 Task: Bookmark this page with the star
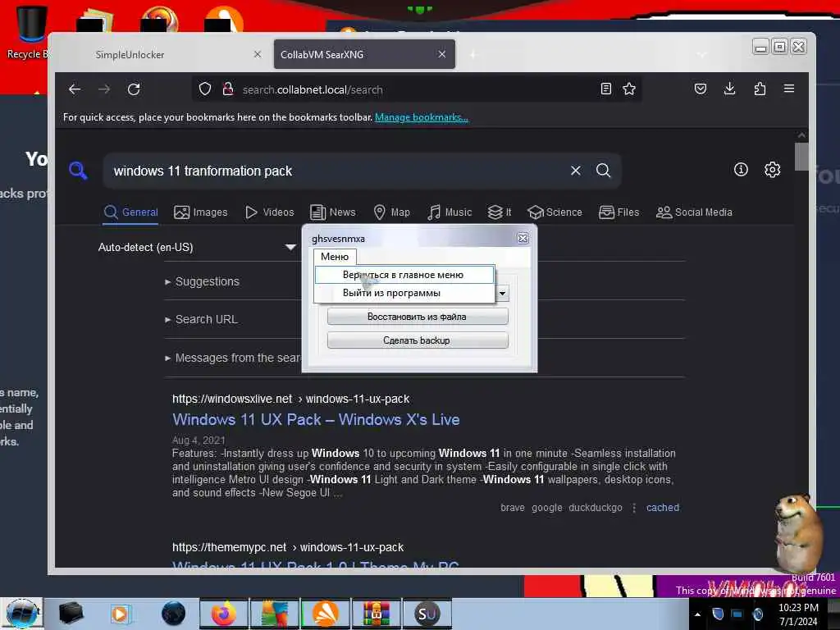tap(629, 89)
